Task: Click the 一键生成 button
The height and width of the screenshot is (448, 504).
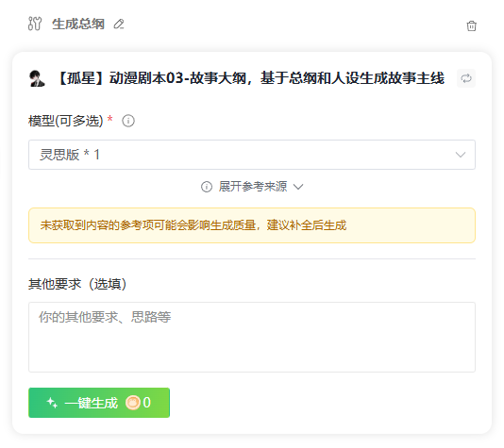Action: coord(99,403)
